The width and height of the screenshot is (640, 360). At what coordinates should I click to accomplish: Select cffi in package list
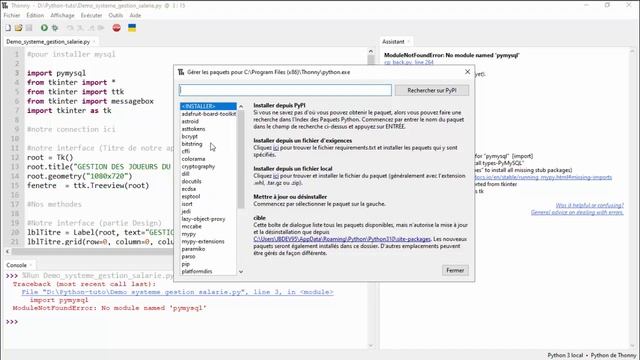(186, 151)
